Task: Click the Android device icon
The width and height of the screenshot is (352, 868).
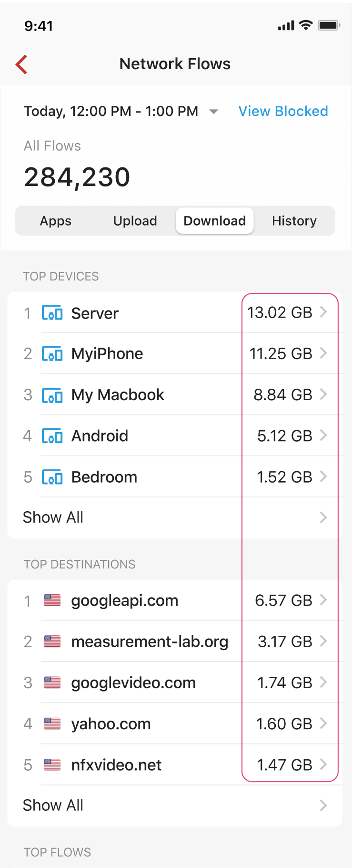Action: pyautogui.click(x=52, y=436)
